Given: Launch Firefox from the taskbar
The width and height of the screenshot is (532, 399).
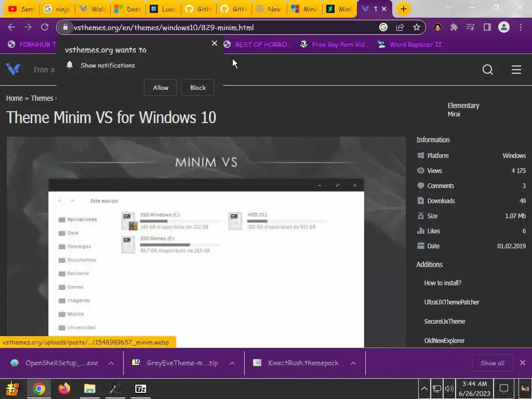Looking at the screenshot, I should coord(64,389).
